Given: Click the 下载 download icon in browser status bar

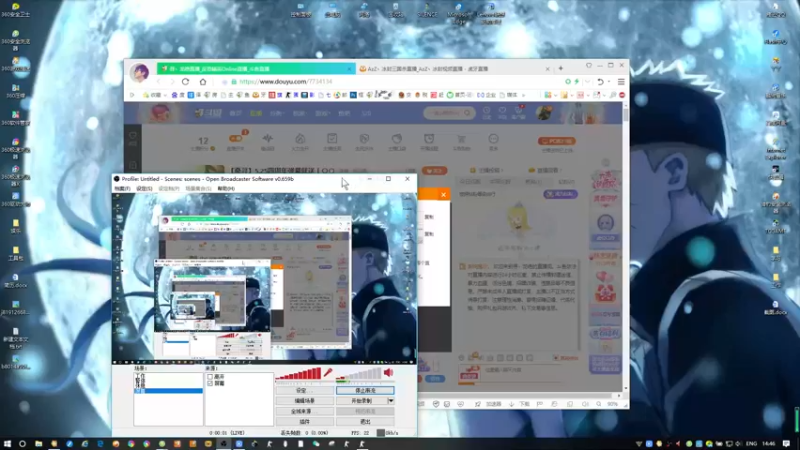Looking at the screenshot, I should coord(519,404).
